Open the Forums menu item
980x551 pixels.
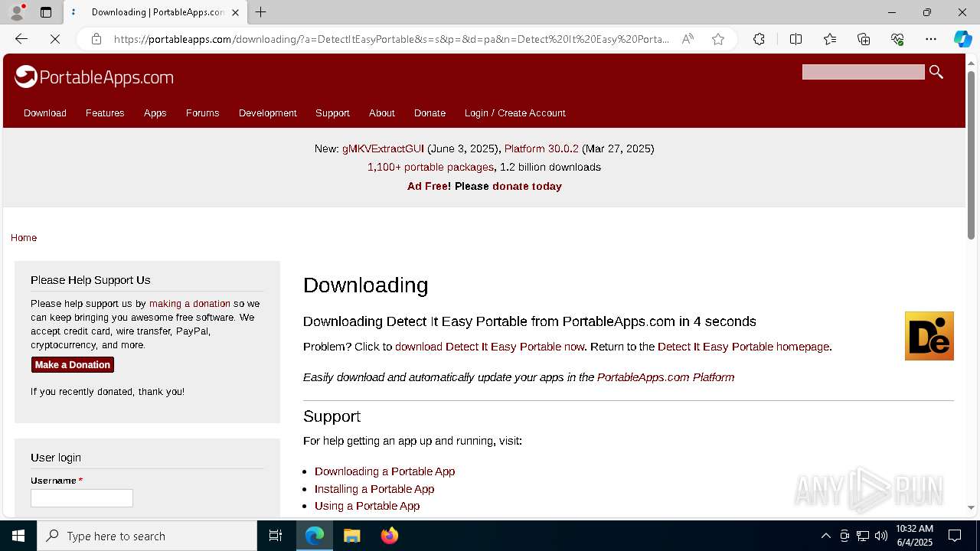click(x=202, y=112)
